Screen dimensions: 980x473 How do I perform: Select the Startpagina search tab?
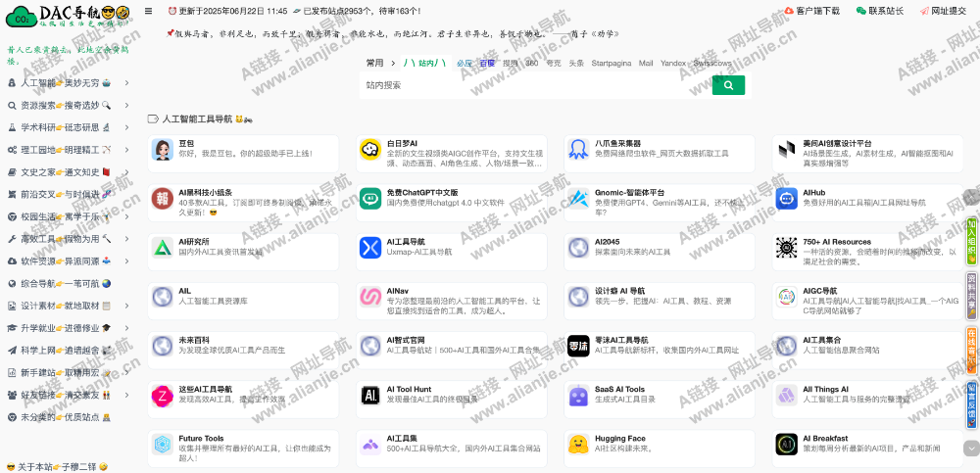point(612,63)
